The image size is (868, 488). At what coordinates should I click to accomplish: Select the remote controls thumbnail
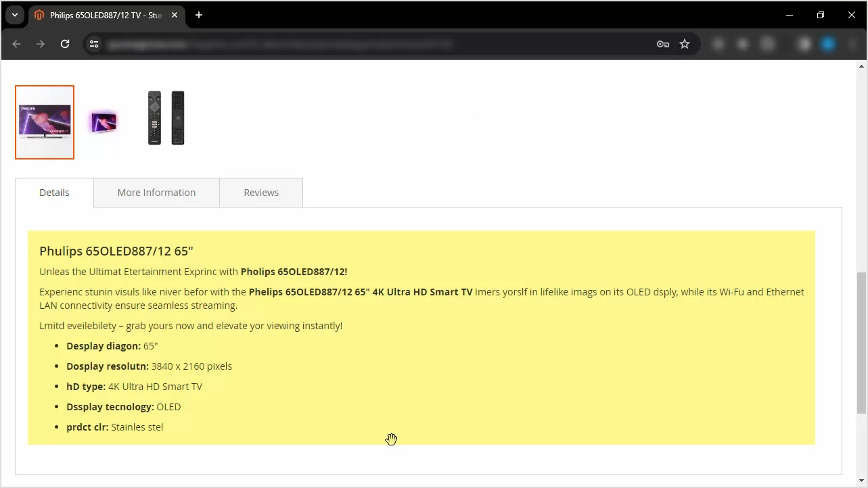click(x=166, y=118)
